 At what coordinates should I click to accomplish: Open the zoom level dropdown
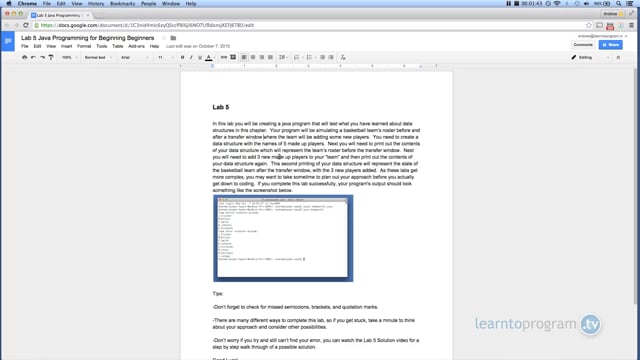point(69,58)
